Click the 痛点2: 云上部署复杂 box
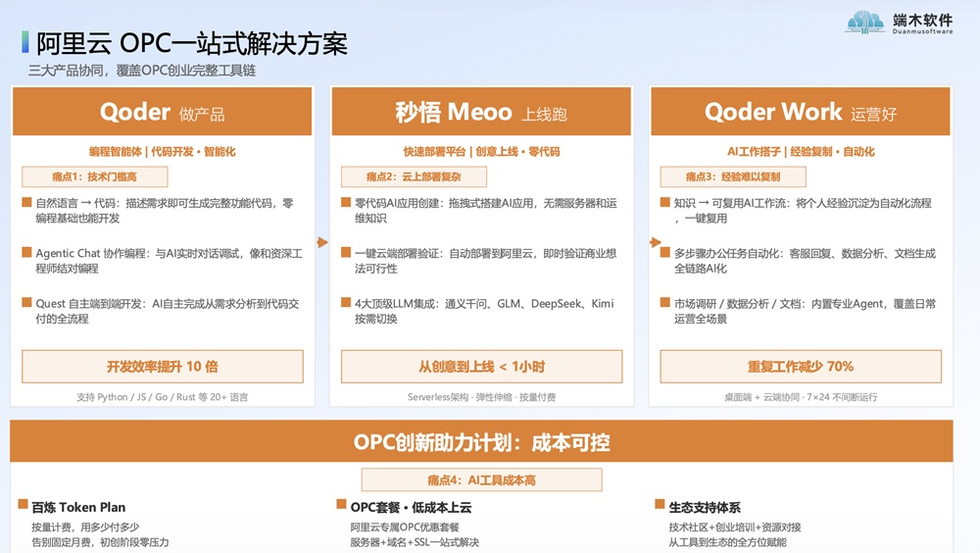 coord(414,176)
